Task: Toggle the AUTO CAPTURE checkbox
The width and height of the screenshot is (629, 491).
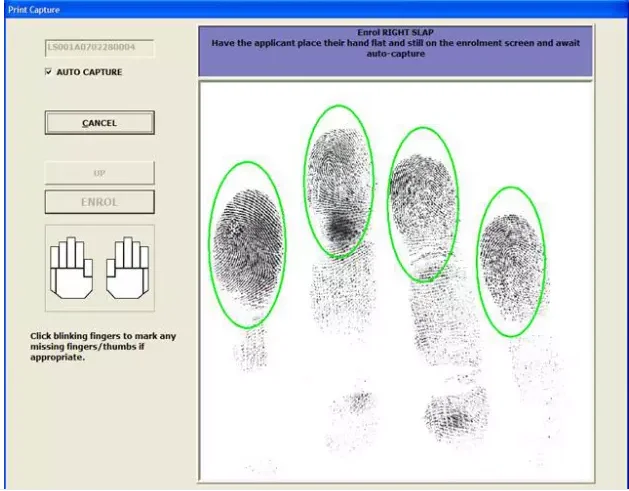Action: (x=48, y=72)
